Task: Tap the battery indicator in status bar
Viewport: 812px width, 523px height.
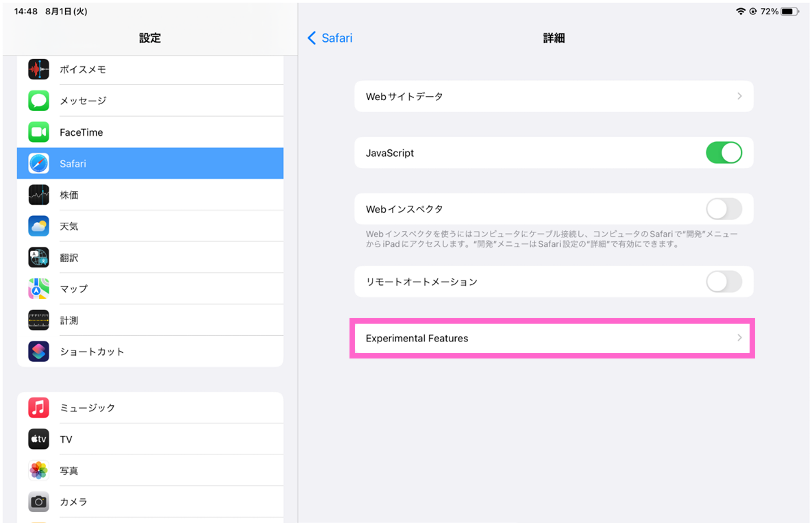Action: tap(789, 12)
